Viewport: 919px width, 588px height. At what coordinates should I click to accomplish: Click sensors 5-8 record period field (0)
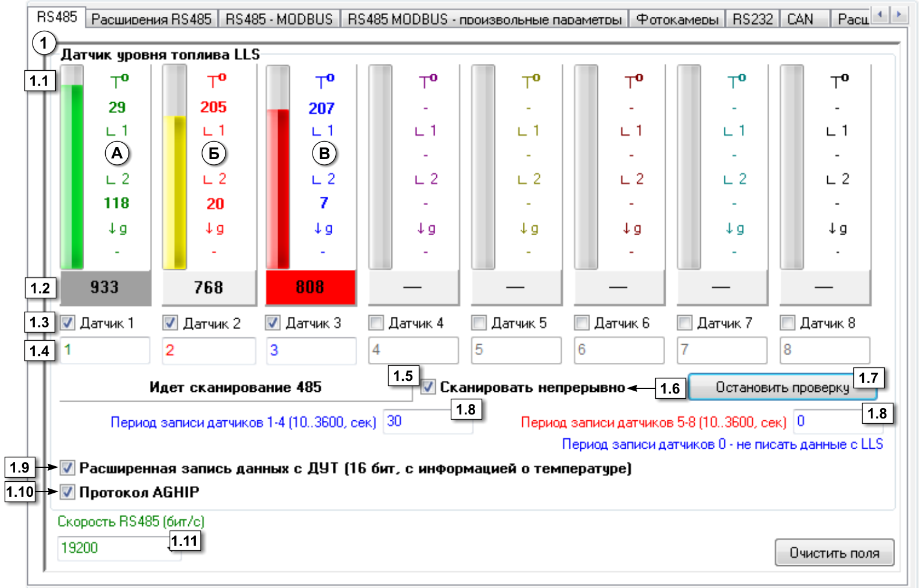pyautogui.click(x=838, y=421)
